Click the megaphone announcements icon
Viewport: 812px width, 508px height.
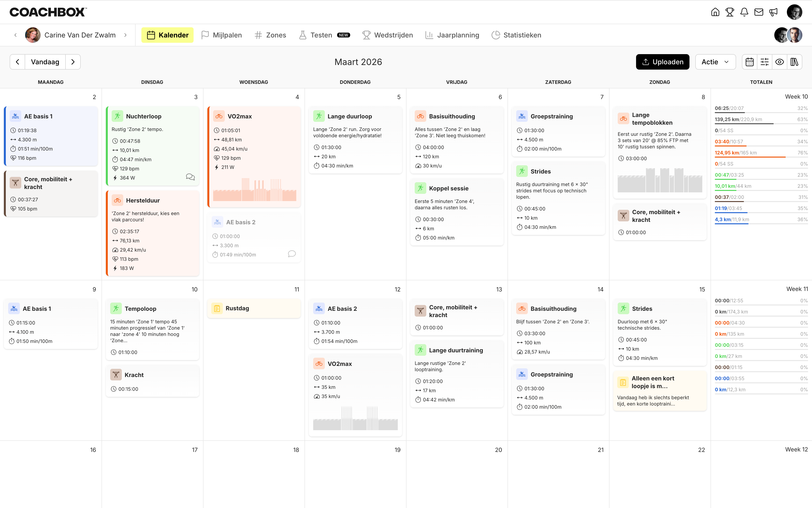[773, 12]
